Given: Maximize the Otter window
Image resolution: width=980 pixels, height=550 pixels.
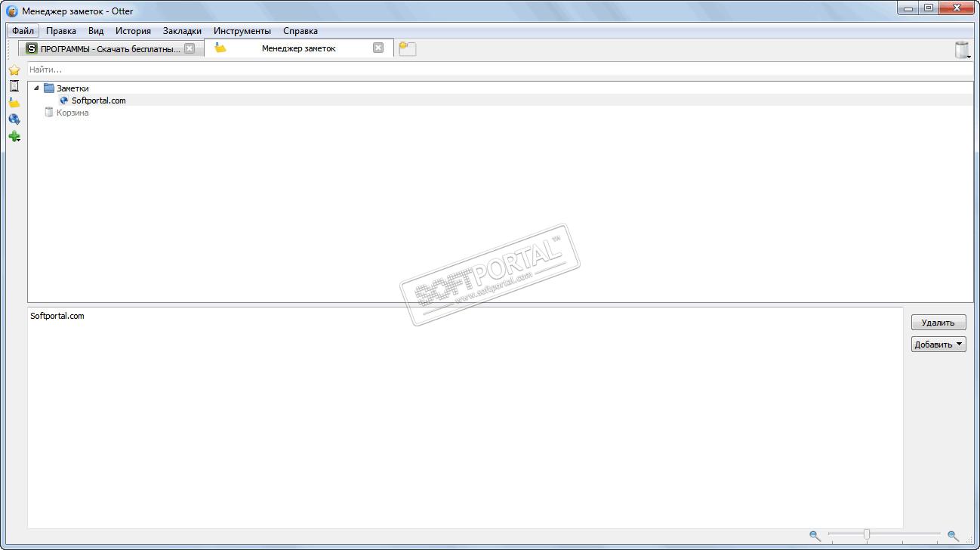Looking at the screenshot, I should pos(928,8).
